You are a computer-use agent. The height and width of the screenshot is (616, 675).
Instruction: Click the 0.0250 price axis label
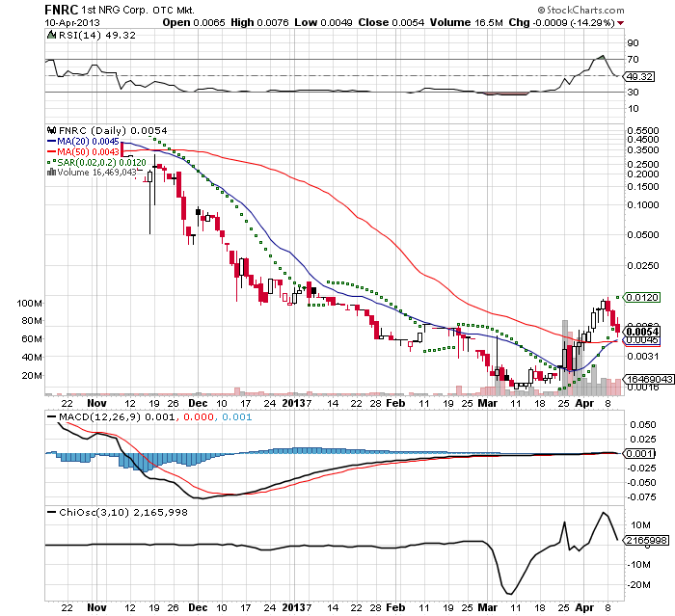643,266
